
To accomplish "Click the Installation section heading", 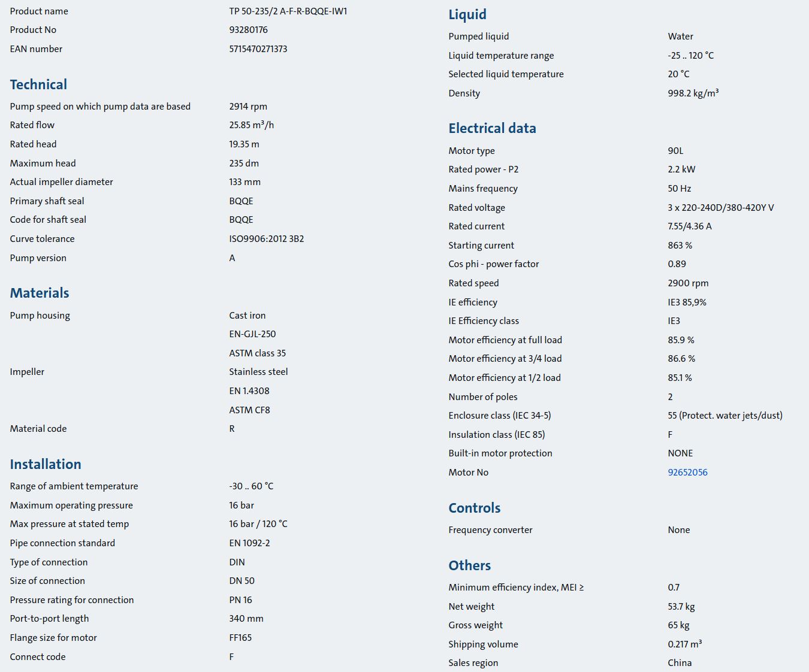I will pos(46,464).
